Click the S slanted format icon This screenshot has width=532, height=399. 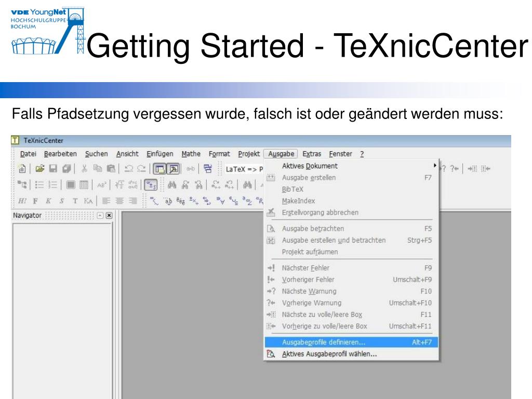click(62, 201)
